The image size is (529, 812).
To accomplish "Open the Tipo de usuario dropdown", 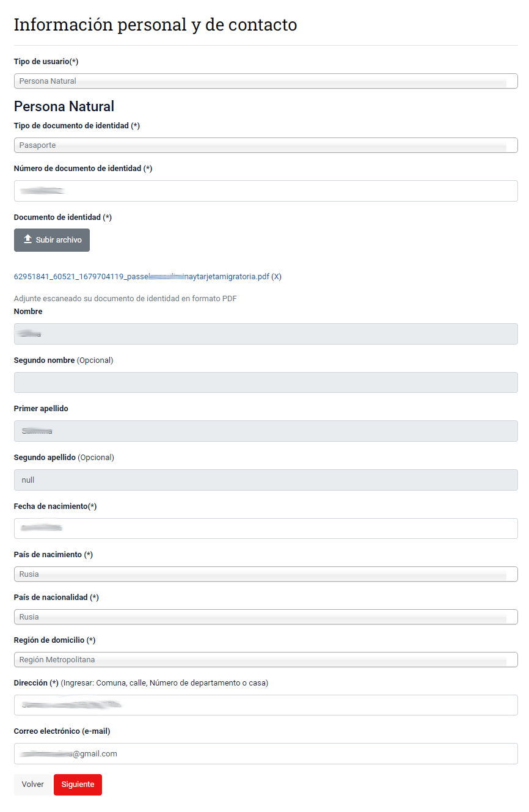I will [x=265, y=81].
